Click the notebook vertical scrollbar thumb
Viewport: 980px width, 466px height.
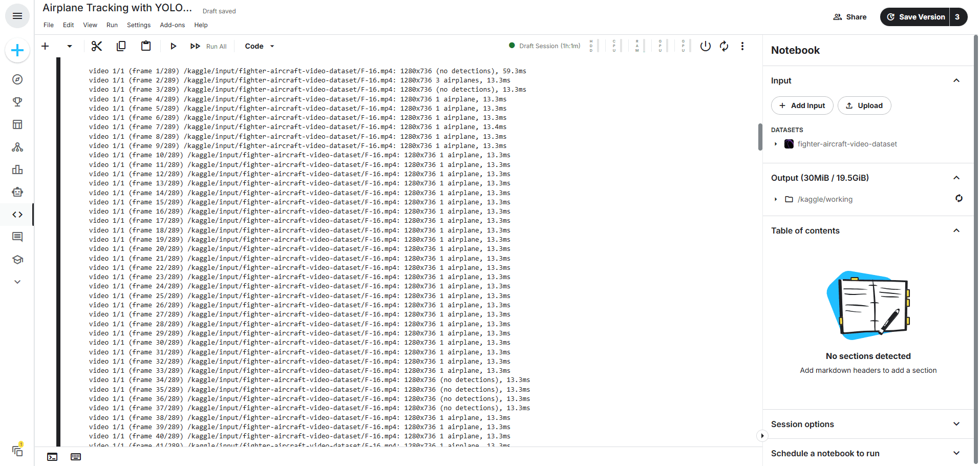pyautogui.click(x=760, y=137)
